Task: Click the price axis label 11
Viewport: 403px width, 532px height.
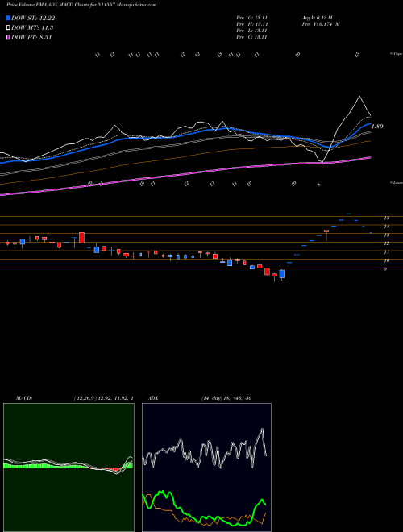Action: pos(386,252)
